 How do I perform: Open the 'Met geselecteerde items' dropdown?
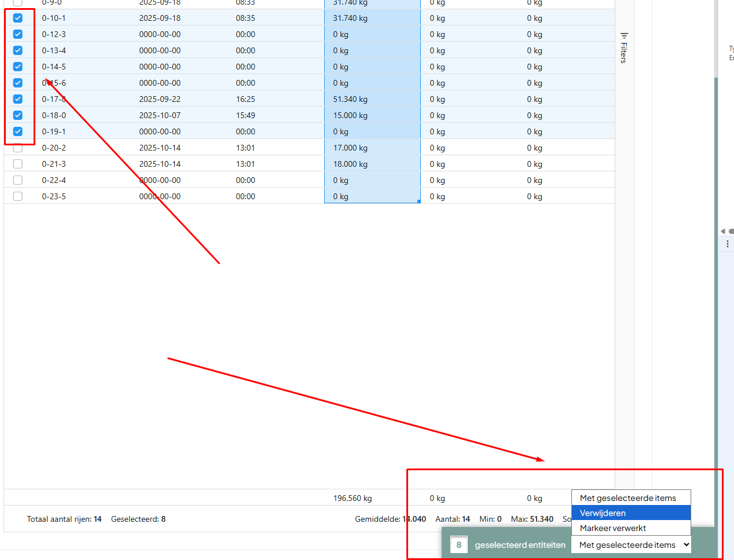point(631,544)
